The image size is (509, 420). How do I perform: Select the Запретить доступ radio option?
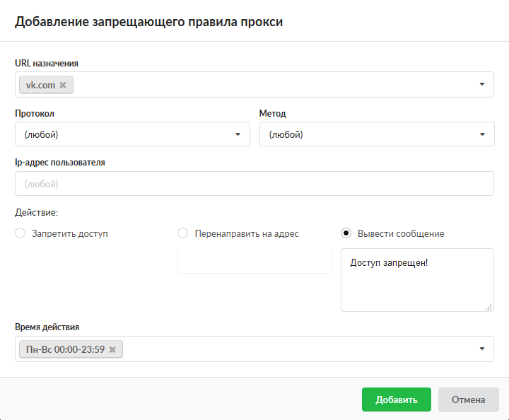point(21,233)
